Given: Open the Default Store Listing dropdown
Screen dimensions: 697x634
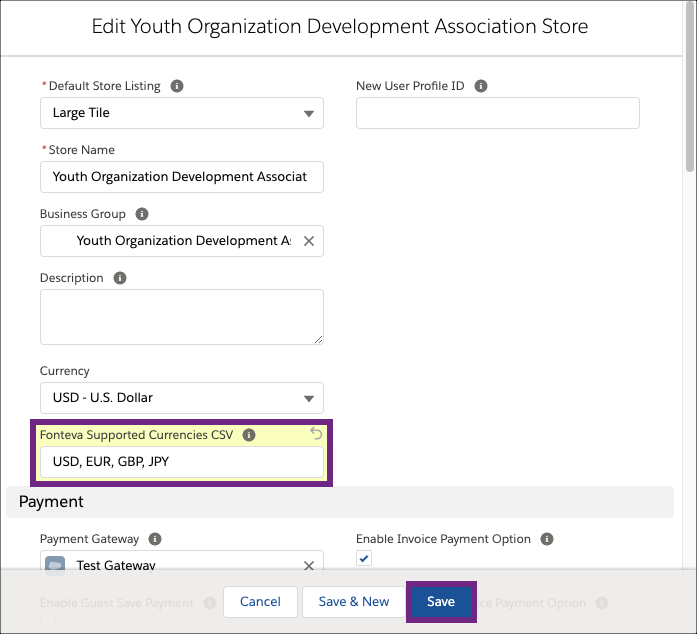Looking at the screenshot, I should (x=182, y=113).
